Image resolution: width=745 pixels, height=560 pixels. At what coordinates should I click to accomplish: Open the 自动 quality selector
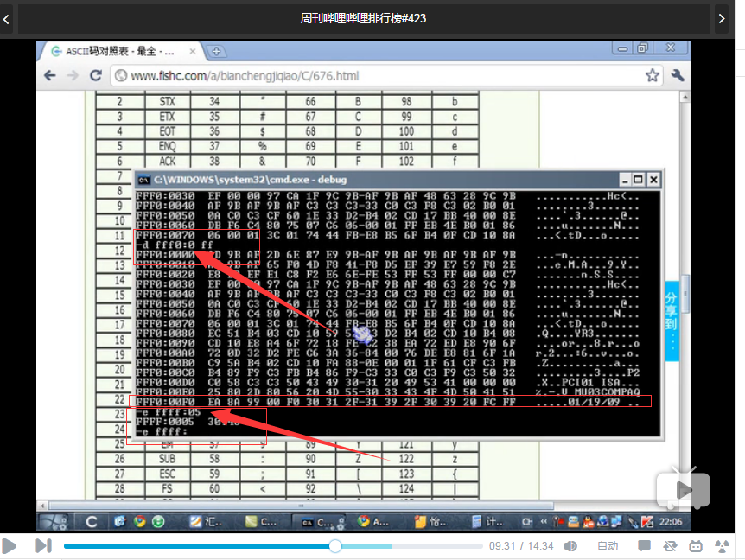coord(608,546)
